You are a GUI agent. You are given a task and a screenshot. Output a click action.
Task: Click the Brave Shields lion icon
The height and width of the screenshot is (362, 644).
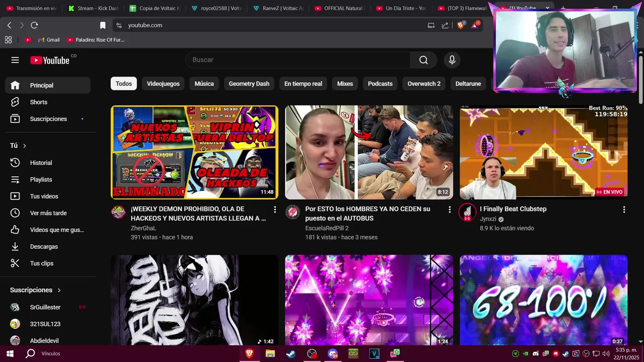click(x=461, y=25)
